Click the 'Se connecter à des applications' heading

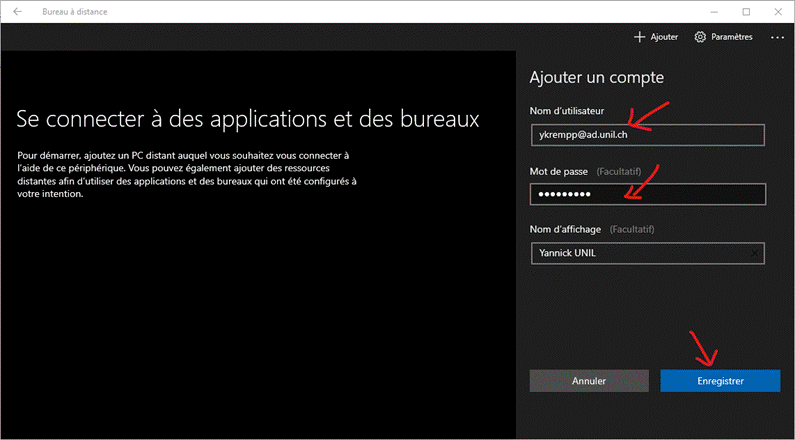248,120
